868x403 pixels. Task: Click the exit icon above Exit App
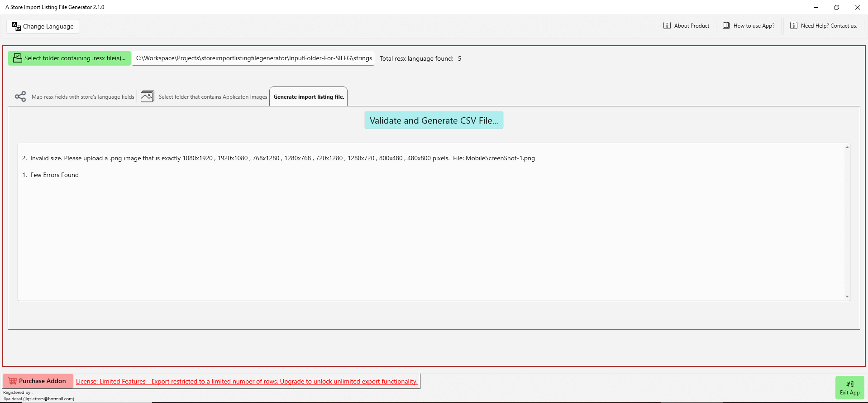850,384
